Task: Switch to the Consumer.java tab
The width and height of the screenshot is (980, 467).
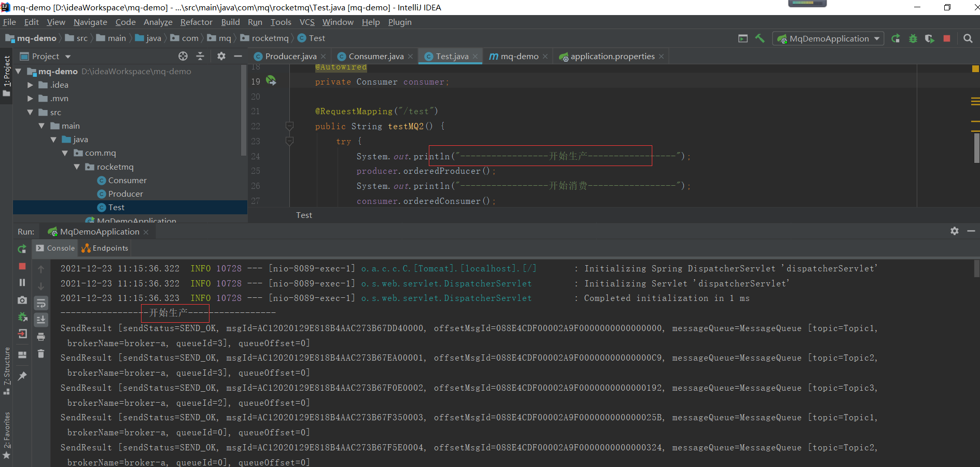Action: [x=375, y=56]
